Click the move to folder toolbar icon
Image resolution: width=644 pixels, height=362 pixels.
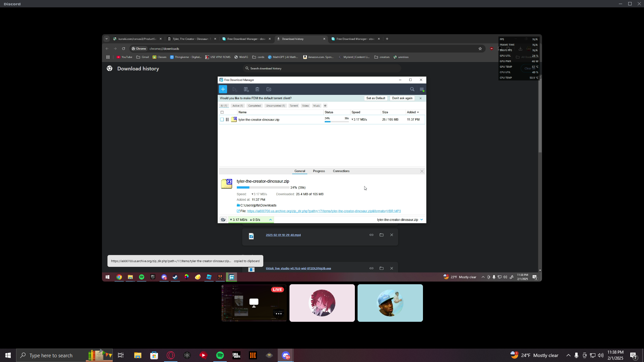tap(269, 89)
